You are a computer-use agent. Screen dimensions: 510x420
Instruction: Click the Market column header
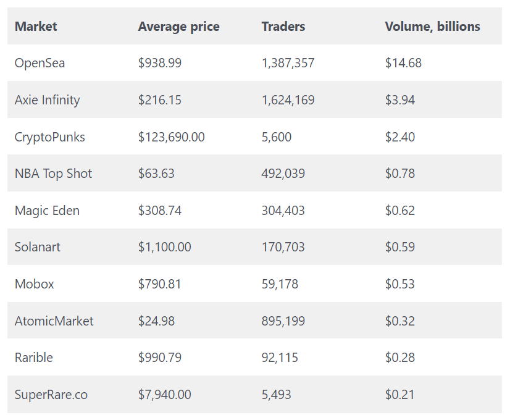(36, 26)
